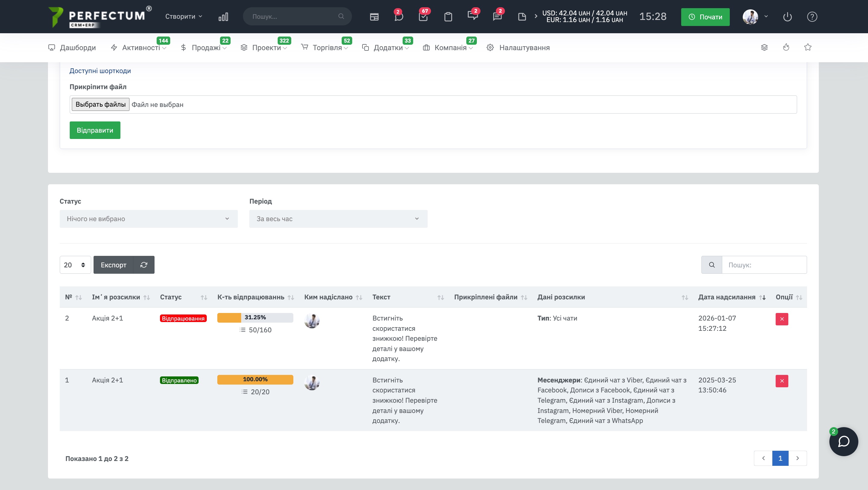Click the power logout icon
This screenshot has height=490, width=868.
click(787, 17)
